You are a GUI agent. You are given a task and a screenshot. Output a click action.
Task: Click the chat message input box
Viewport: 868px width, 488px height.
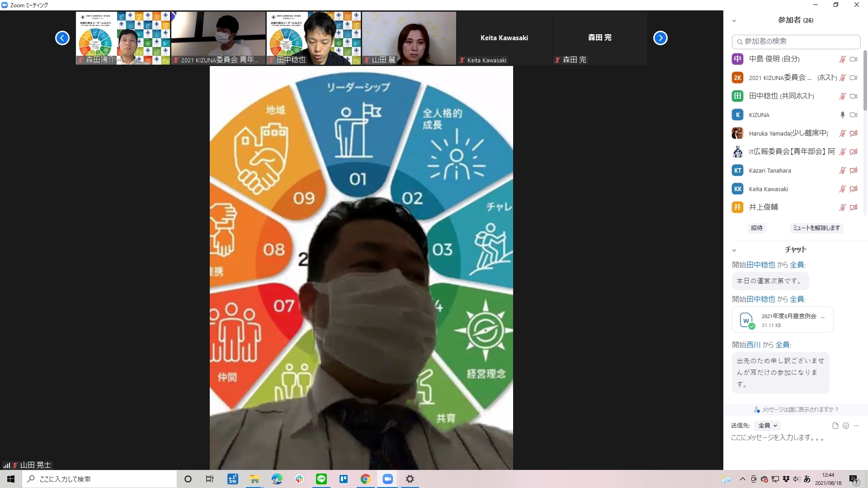coord(796,438)
